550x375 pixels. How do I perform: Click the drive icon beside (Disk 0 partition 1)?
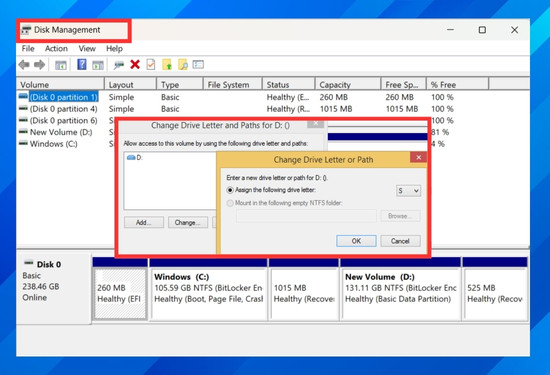(x=24, y=96)
